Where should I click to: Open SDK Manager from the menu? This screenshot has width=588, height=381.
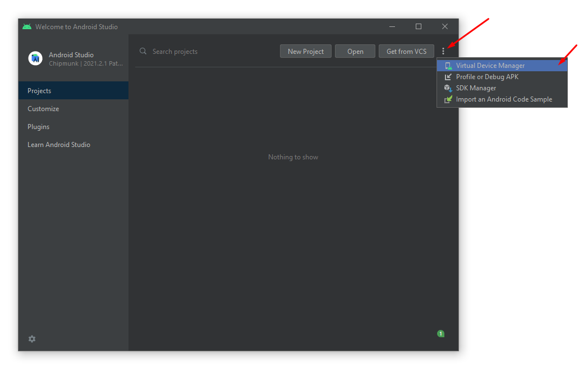[502, 88]
